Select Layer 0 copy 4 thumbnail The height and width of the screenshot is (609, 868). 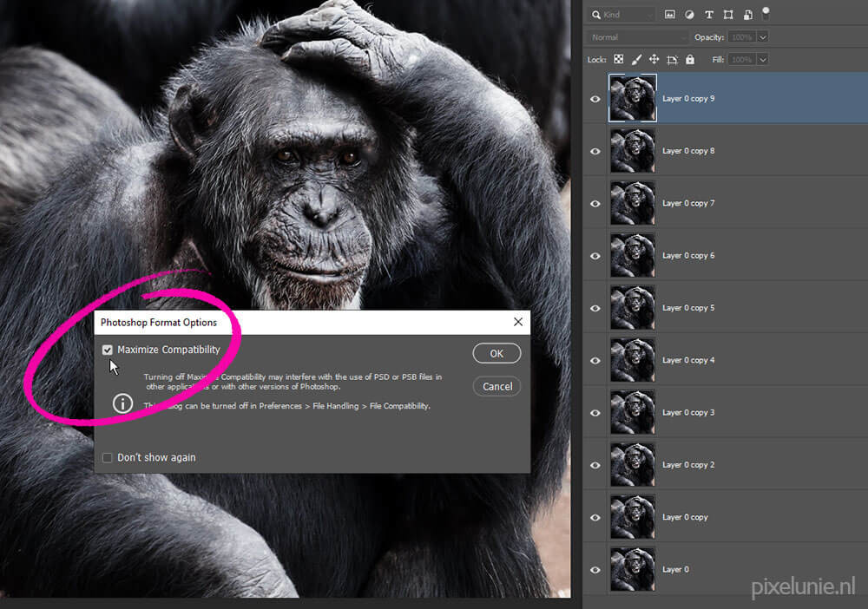coord(633,360)
